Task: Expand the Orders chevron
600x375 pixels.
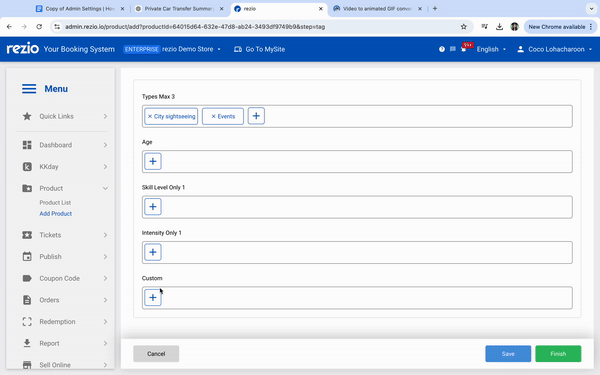Action: 105,300
